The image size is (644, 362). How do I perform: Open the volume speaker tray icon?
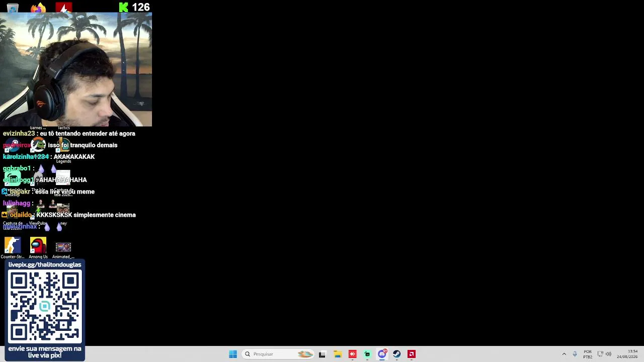(608, 354)
